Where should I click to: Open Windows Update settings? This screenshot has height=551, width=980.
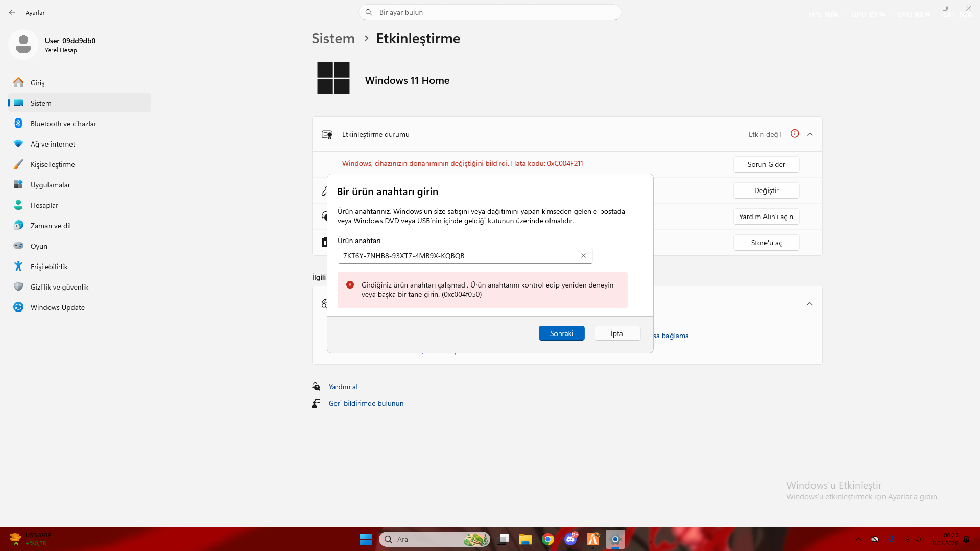pos(80,307)
